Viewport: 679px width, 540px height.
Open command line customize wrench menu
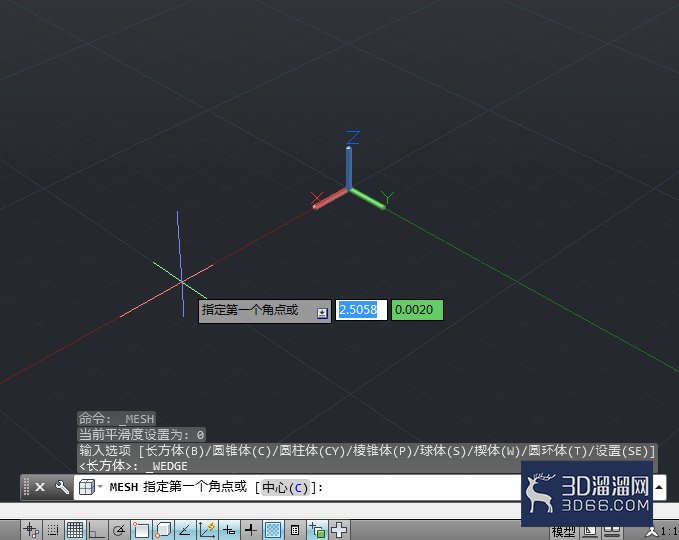tap(62, 487)
